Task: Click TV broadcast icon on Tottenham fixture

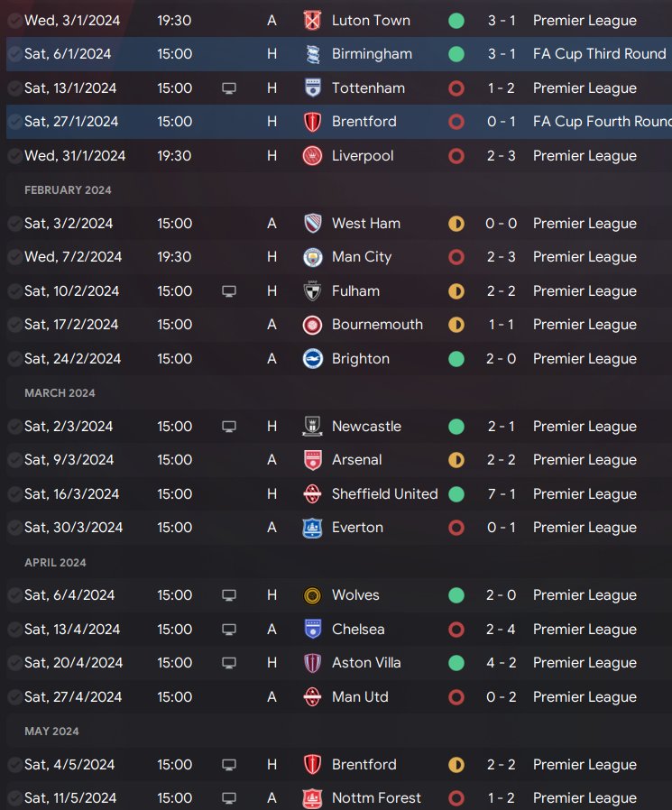Action: pos(229,88)
